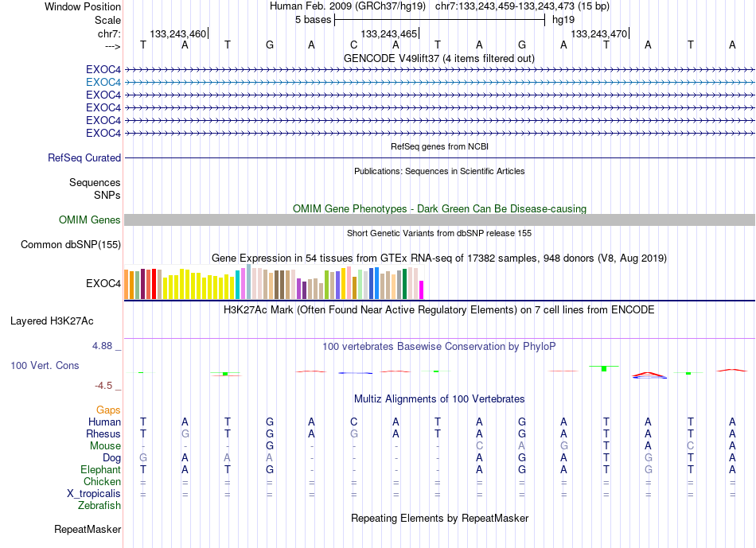This screenshot has height=548, width=756.
Task: Click the gray OMIM Genes item bar
Action: pos(439,220)
